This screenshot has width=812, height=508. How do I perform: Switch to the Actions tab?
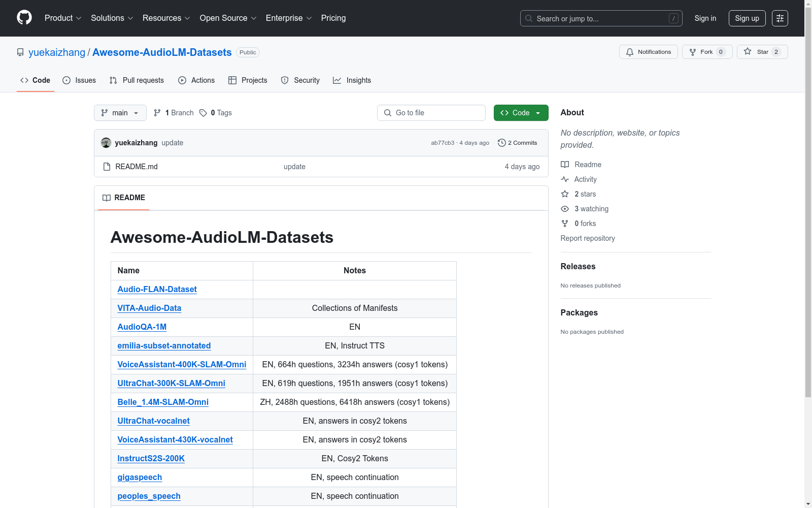[196, 80]
